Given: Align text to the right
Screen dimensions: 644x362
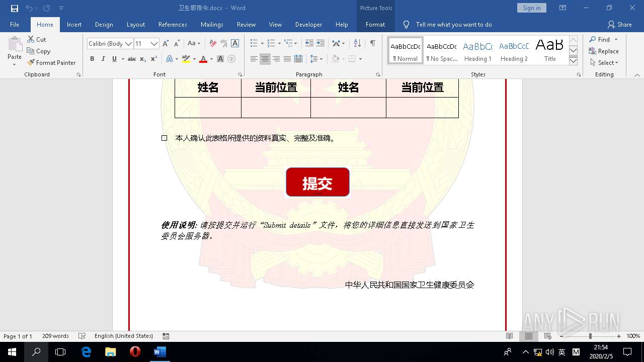Looking at the screenshot, I should pos(276,59).
